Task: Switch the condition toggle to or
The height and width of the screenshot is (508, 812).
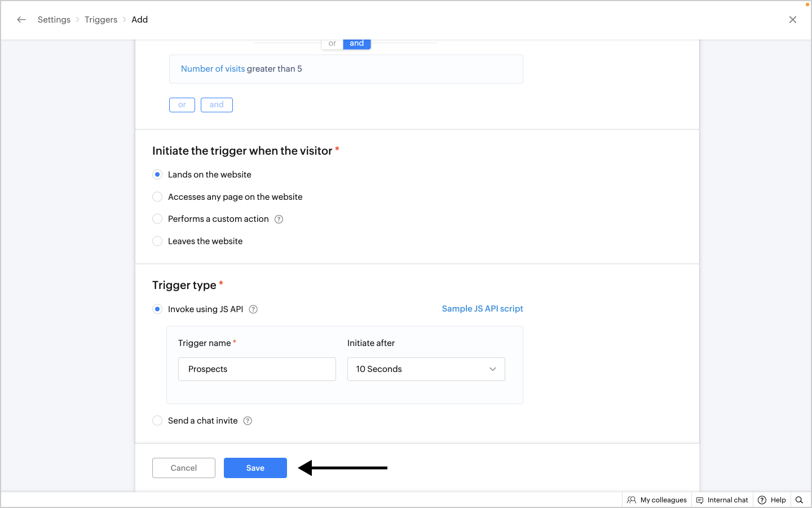Action: 332,43
